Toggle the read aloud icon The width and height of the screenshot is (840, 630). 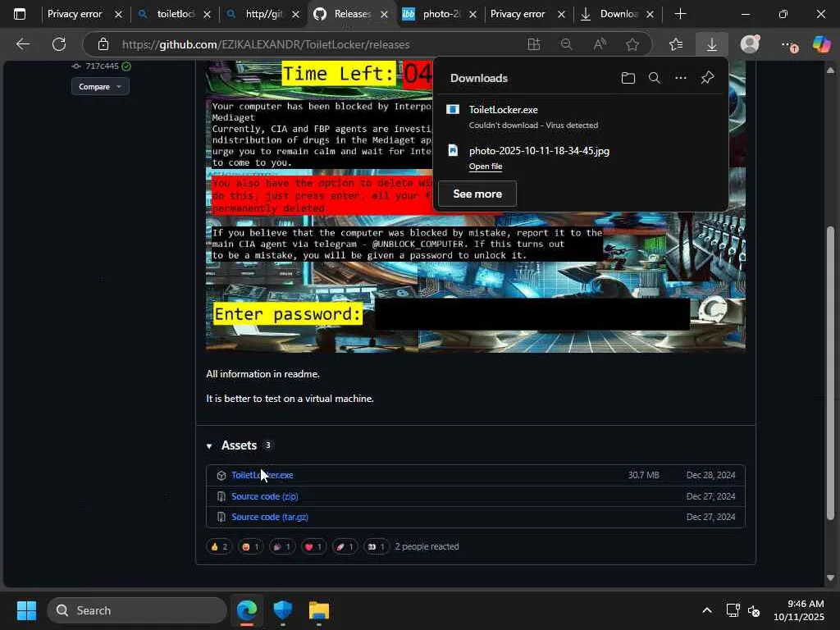(600, 44)
